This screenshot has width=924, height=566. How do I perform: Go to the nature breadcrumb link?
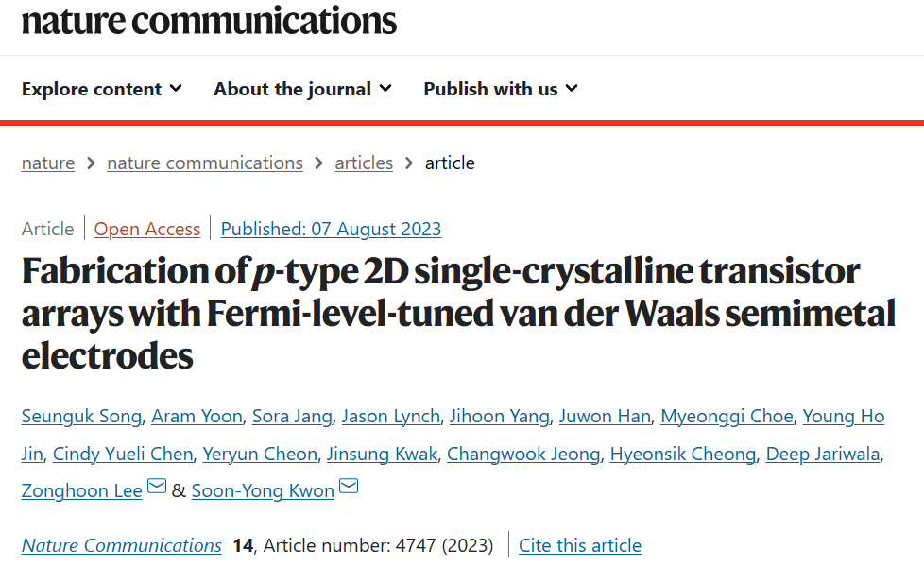pos(48,163)
